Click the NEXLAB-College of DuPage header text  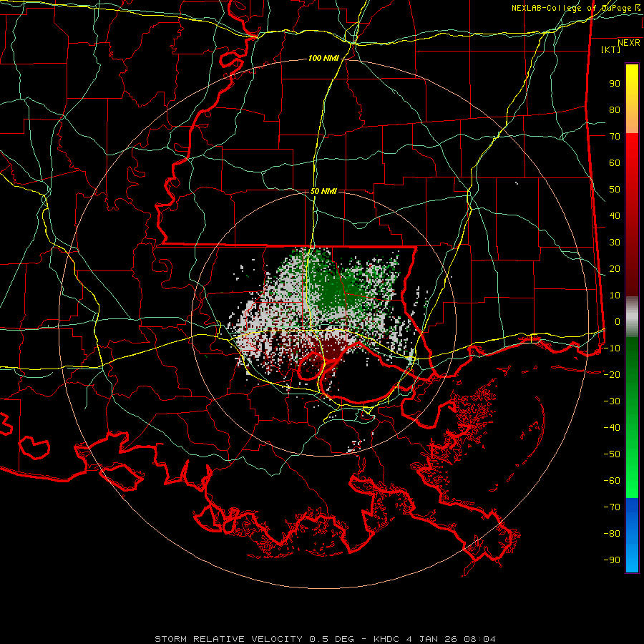tap(571, 8)
